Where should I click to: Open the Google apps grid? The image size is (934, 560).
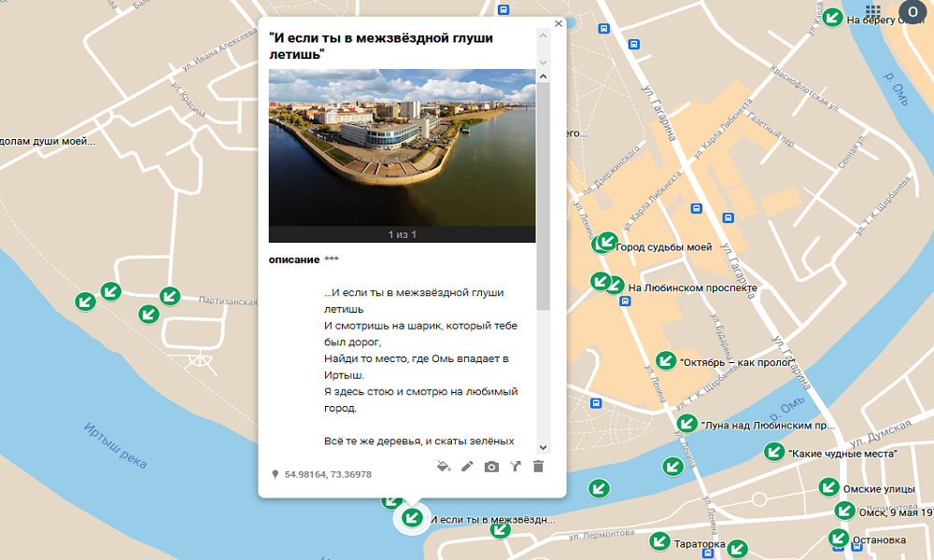click(x=873, y=11)
